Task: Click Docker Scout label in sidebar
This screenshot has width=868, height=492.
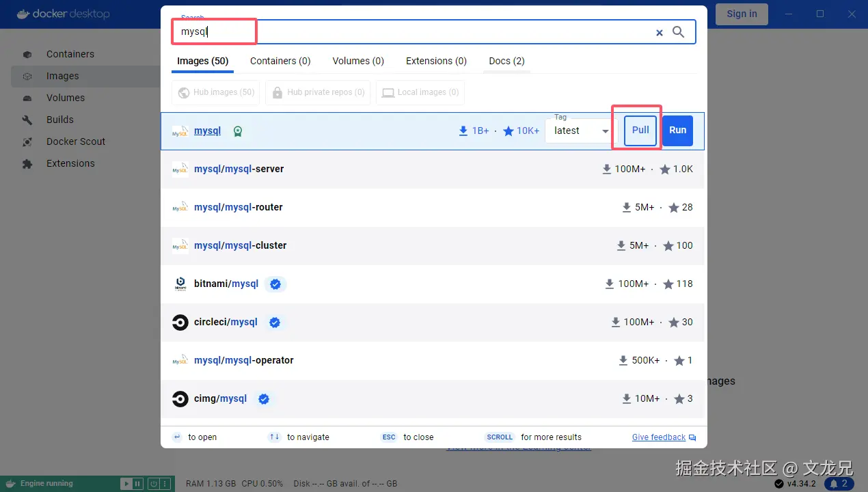Action: 76,141
